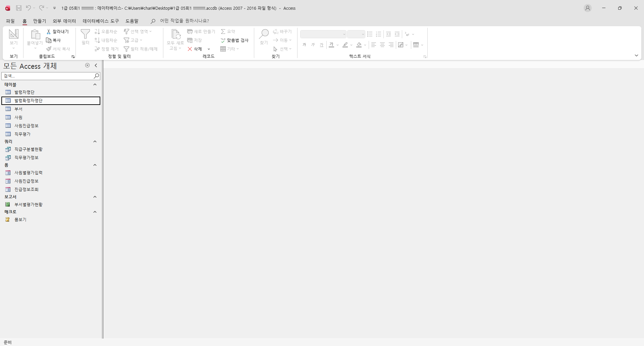Click the navigation pane search box
The image size is (644, 346).
click(x=47, y=76)
